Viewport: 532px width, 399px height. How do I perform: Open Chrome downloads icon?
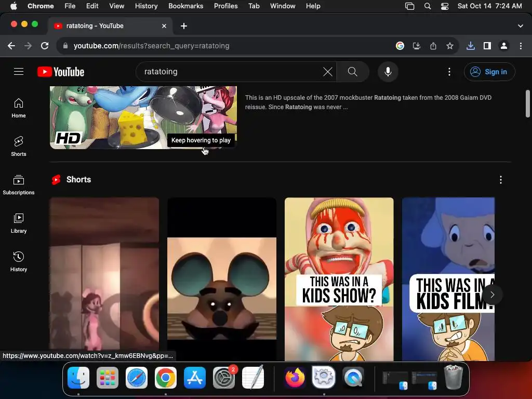click(x=470, y=46)
